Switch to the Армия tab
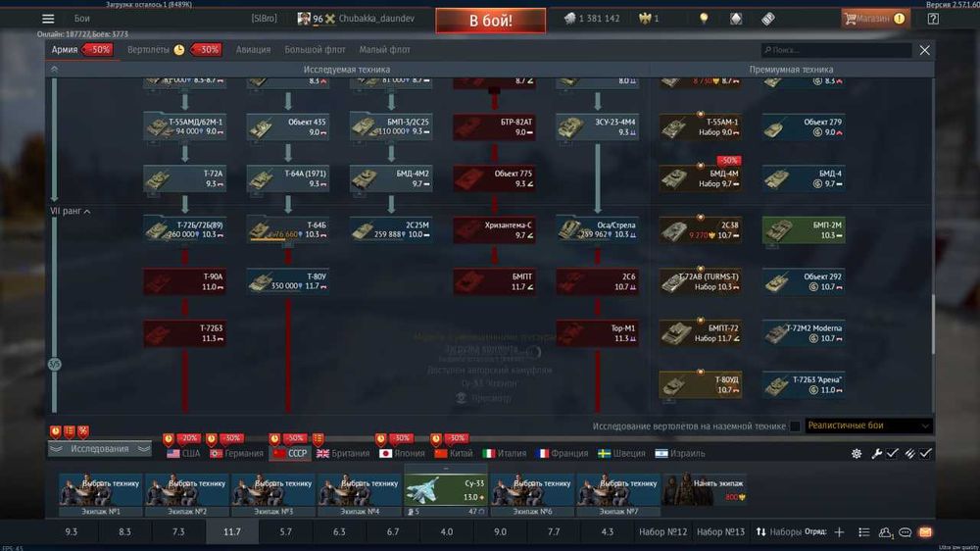 [65, 50]
